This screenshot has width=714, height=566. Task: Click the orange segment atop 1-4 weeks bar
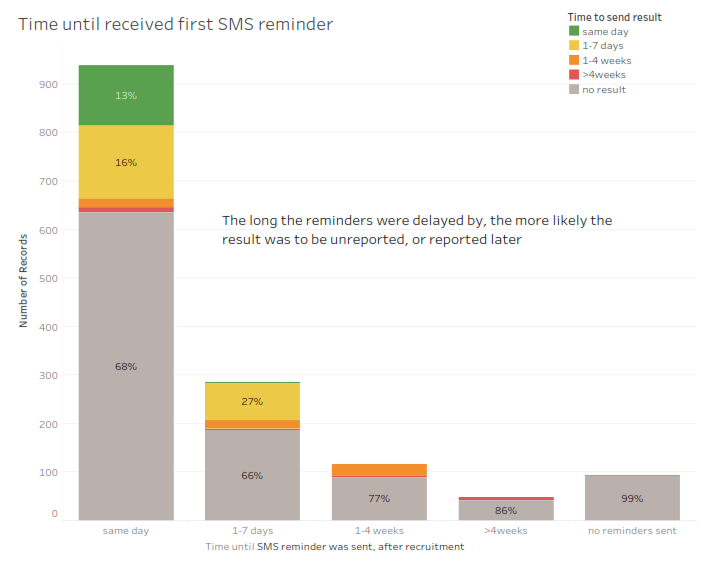pos(379,470)
